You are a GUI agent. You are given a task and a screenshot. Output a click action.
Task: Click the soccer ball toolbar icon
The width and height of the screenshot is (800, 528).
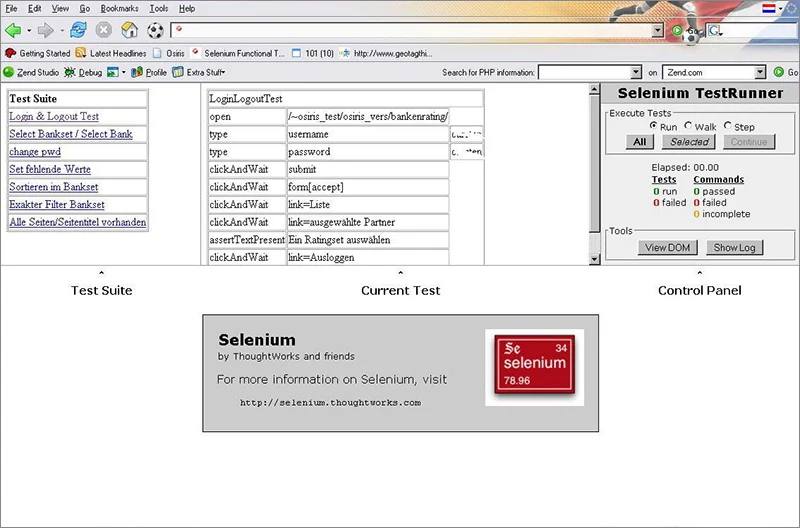click(x=155, y=31)
